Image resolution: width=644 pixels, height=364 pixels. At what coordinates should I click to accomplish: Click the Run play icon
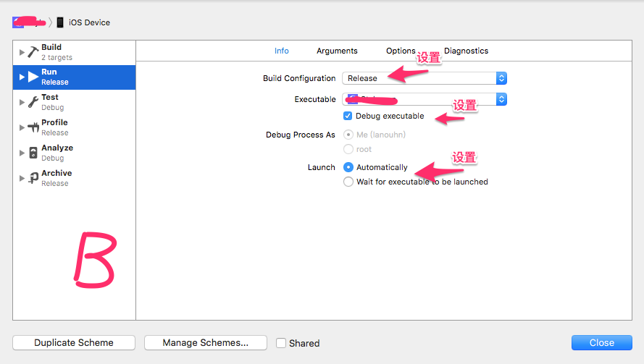[33, 77]
